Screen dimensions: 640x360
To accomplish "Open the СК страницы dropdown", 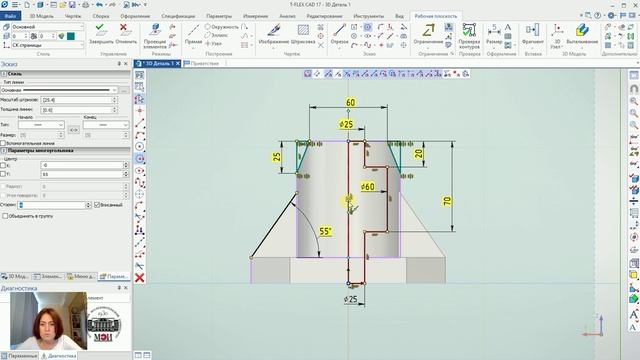I will [x=47, y=45].
